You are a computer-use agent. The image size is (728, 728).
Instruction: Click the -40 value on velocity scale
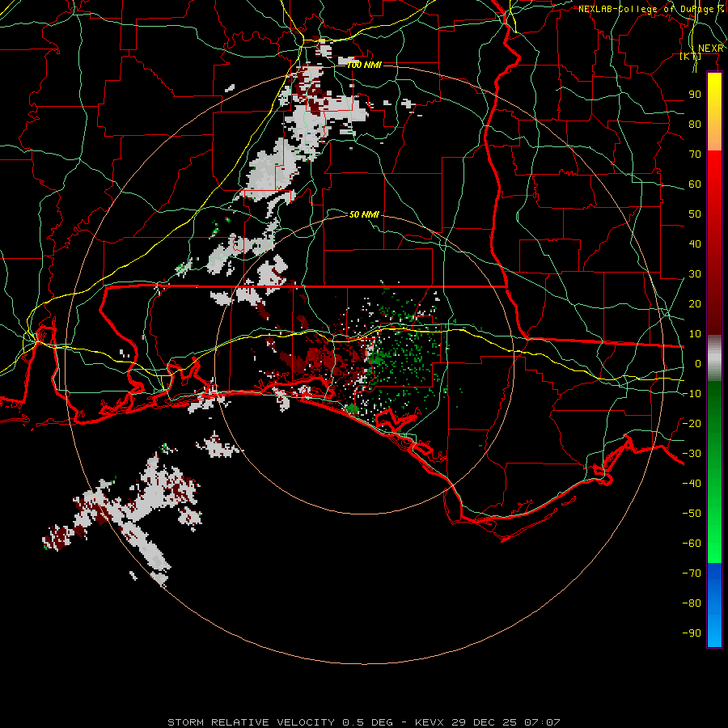pyautogui.click(x=692, y=484)
